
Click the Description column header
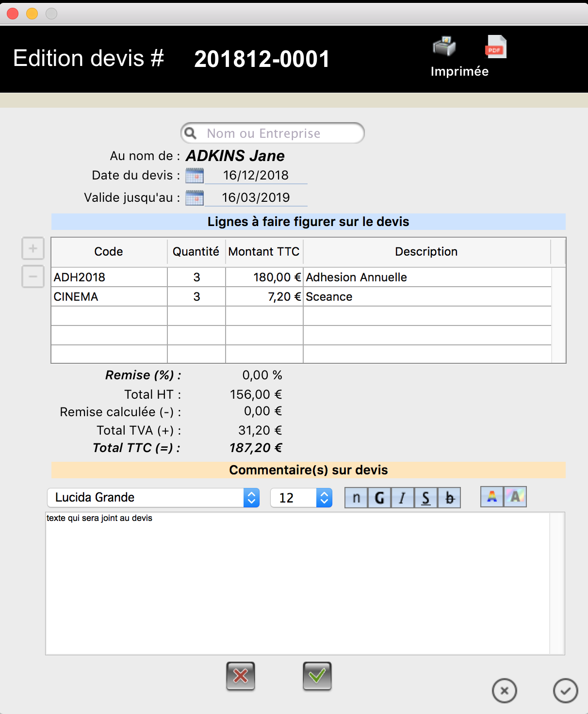coord(426,252)
